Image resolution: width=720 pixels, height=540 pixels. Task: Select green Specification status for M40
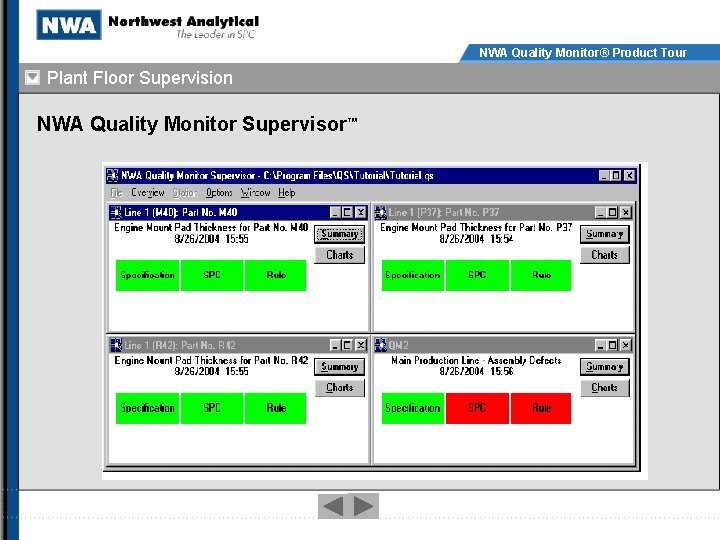click(x=147, y=276)
